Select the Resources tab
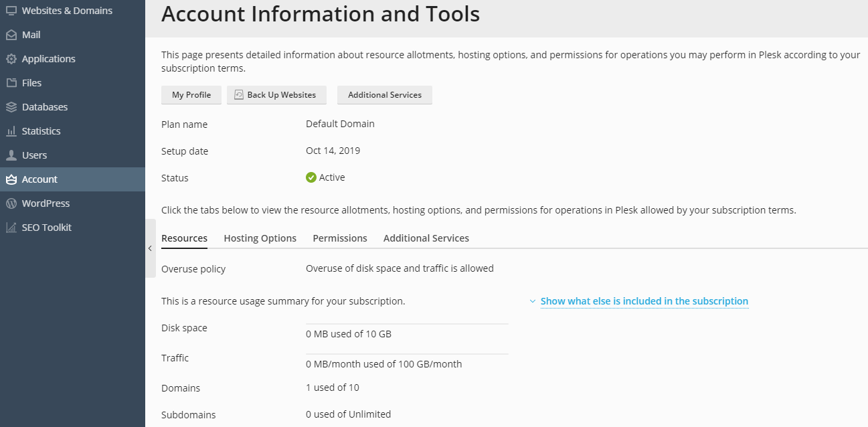This screenshot has height=427, width=868. click(x=184, y=238)
